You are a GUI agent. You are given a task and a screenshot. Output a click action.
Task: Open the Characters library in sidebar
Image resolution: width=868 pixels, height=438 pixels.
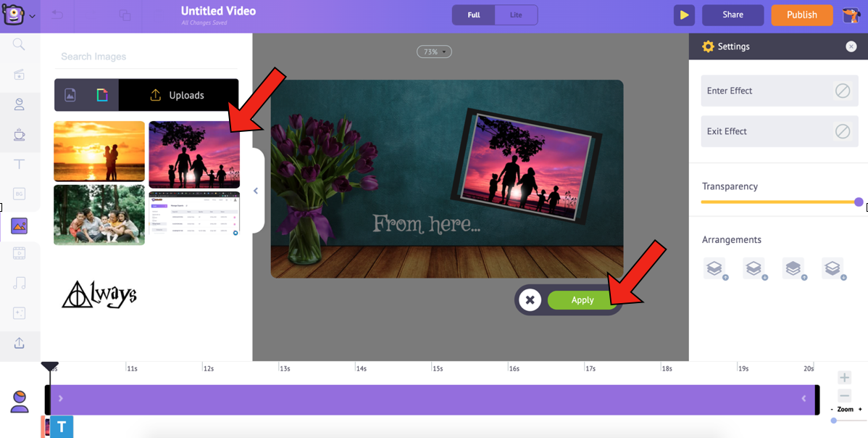pyautogui.click(x=20, y=104)
